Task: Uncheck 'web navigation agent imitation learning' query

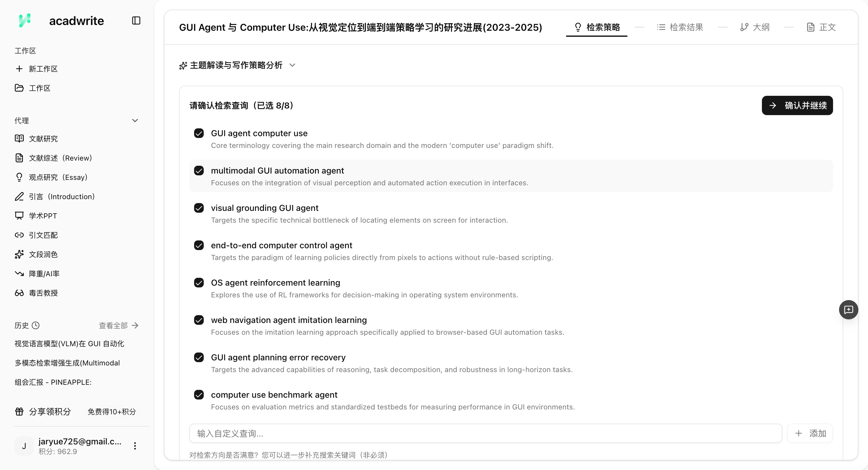Action: (199, 320)
